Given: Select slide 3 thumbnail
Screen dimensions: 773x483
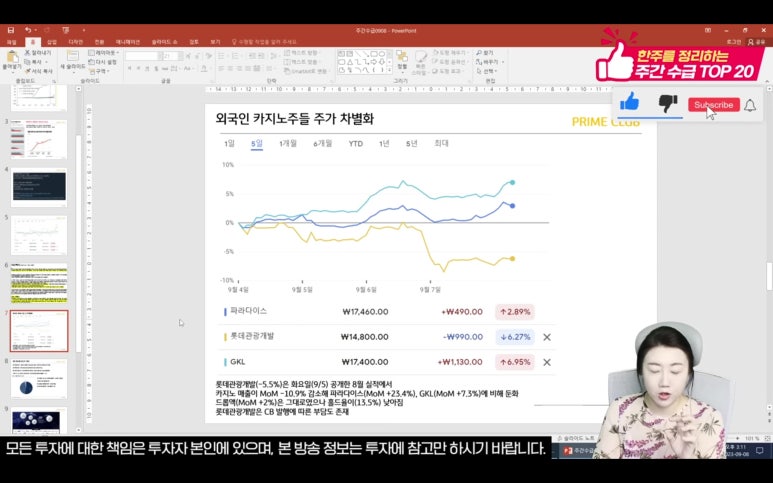Looking at the screenshot, I should tap(39, 139).
